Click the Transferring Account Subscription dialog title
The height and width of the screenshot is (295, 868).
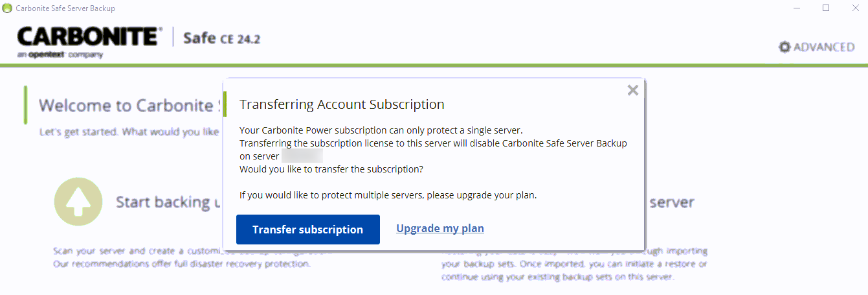[342, 104]
